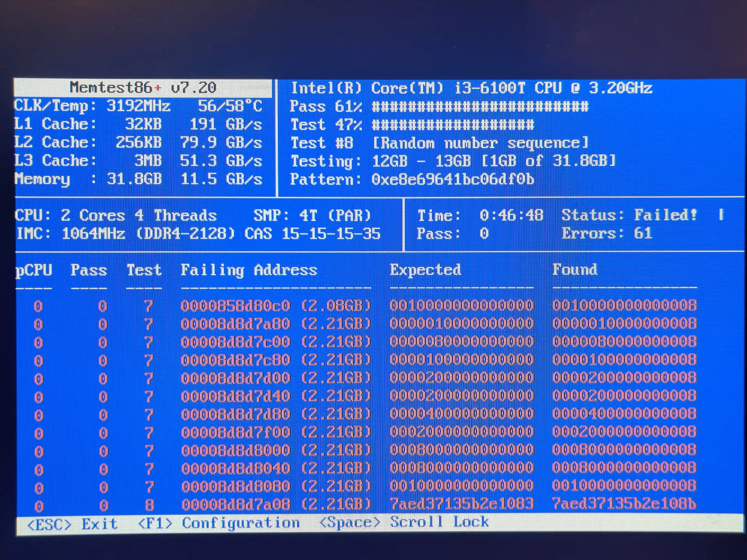Click the Found column header
Screen dimensions: 747x560
tap(575, 269)
